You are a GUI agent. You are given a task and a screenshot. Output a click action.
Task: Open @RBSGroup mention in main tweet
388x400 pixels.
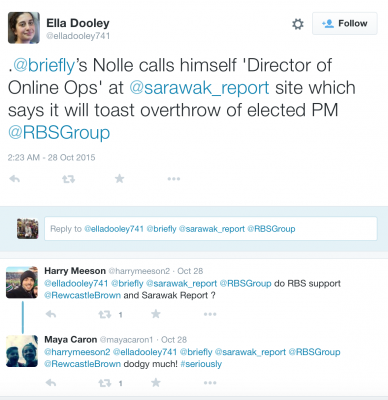point(59,132)
